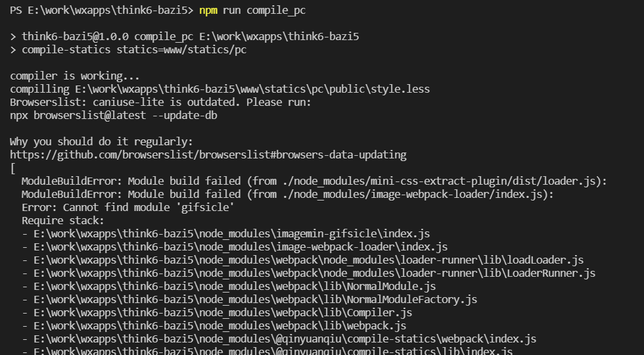
Task: Click the 'Require stack:' line
Action: pyautogui.click(x=63, y=221)
